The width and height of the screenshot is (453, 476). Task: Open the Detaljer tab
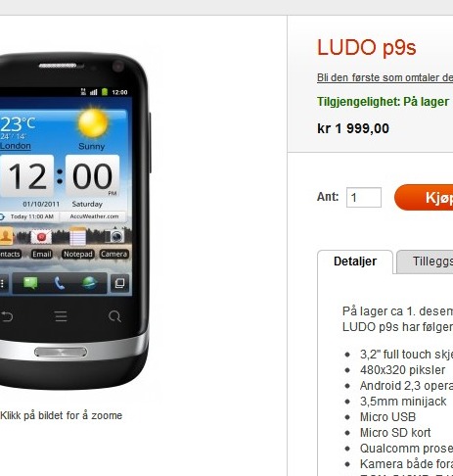(355, 262)
